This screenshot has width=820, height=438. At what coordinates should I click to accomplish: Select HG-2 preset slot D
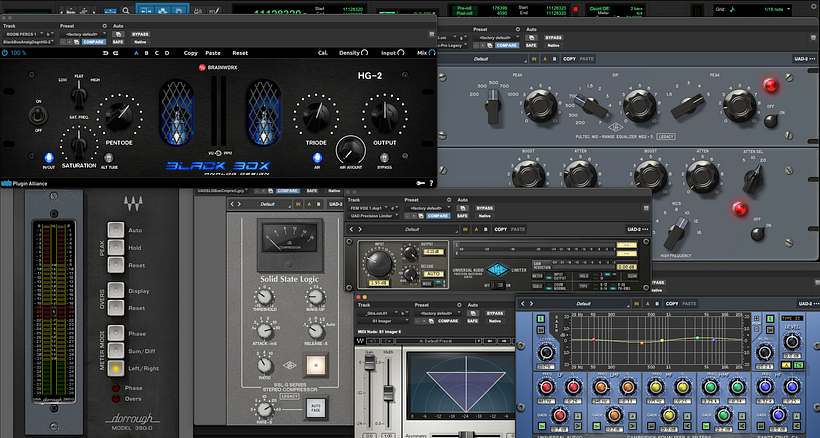pyautogui.click(x=167, y=53)
